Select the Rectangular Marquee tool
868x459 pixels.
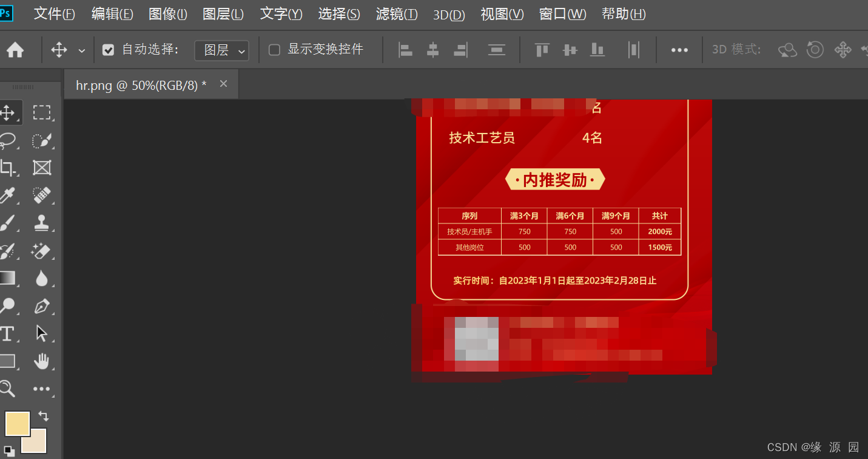click(42, 112)
